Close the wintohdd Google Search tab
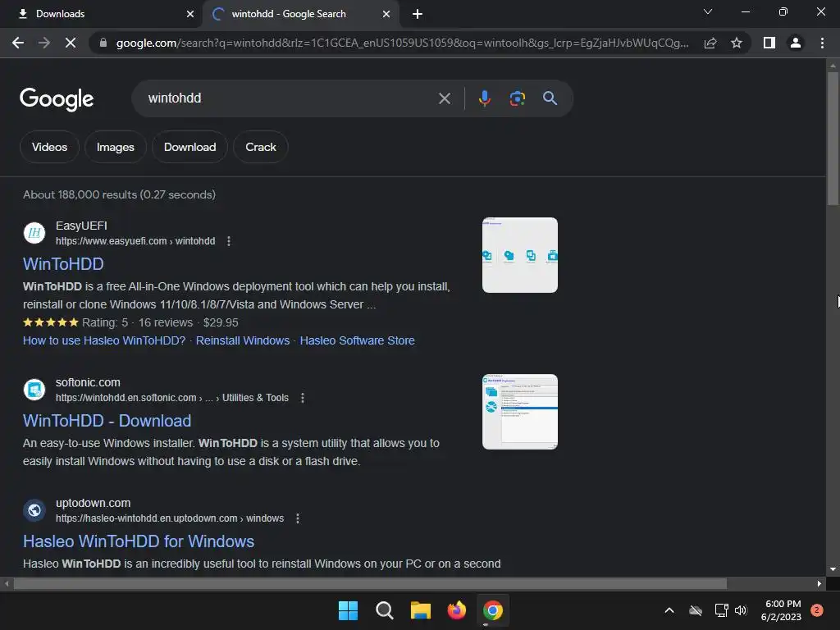This screenshot has width=840, height=630. pos(386,14)
